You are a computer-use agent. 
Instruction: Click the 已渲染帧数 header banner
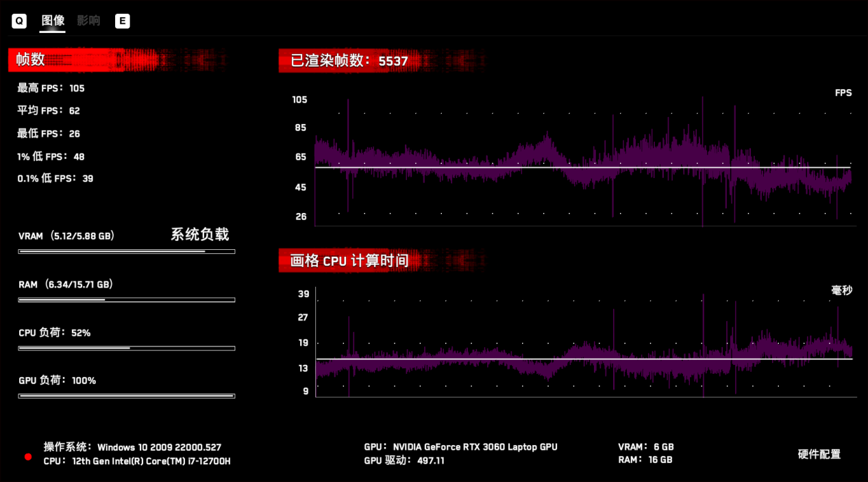click(x=349, y=61)
